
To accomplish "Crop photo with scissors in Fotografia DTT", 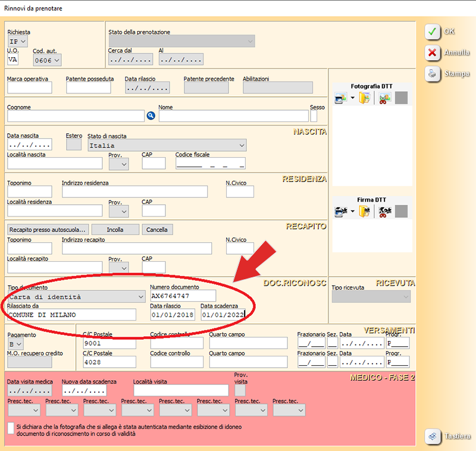I will 384,99.
